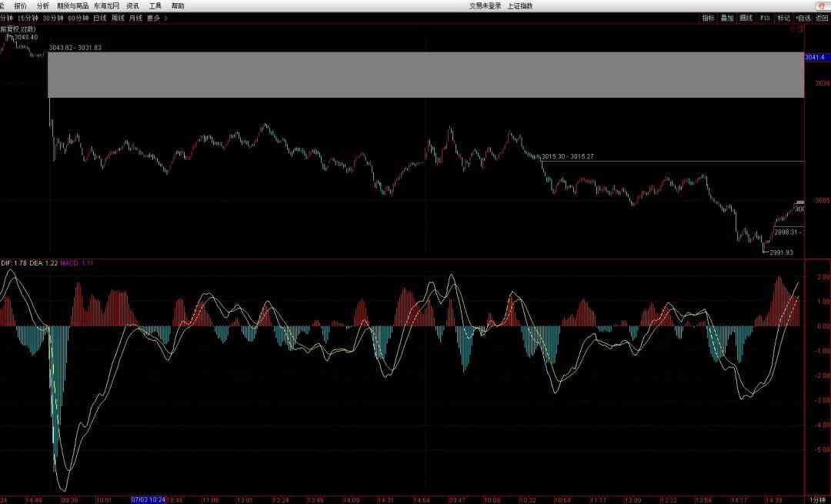This screenshot has height=504, width=831.
Task: Click the 指标 indicator button
Action: tap(708, 17)
